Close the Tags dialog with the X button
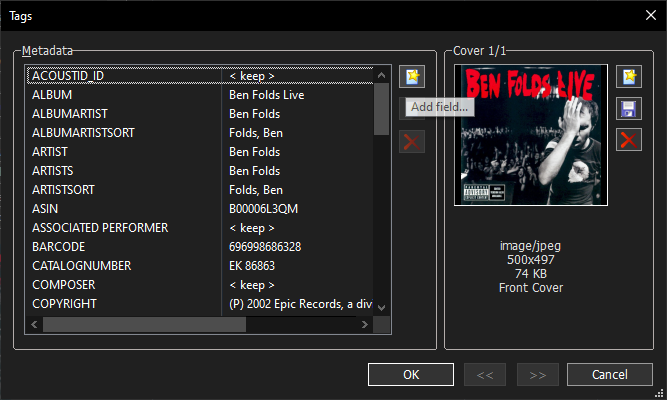This screenshot has height=400, width=667. 650,15
